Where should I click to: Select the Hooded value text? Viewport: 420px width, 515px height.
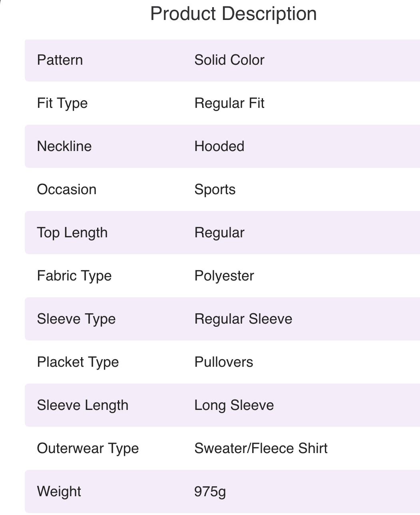tap(219, 146)
